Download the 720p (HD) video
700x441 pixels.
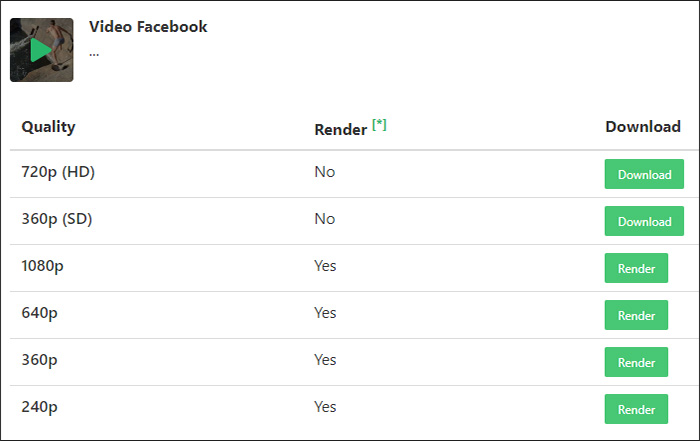click(x=644, y=174)
